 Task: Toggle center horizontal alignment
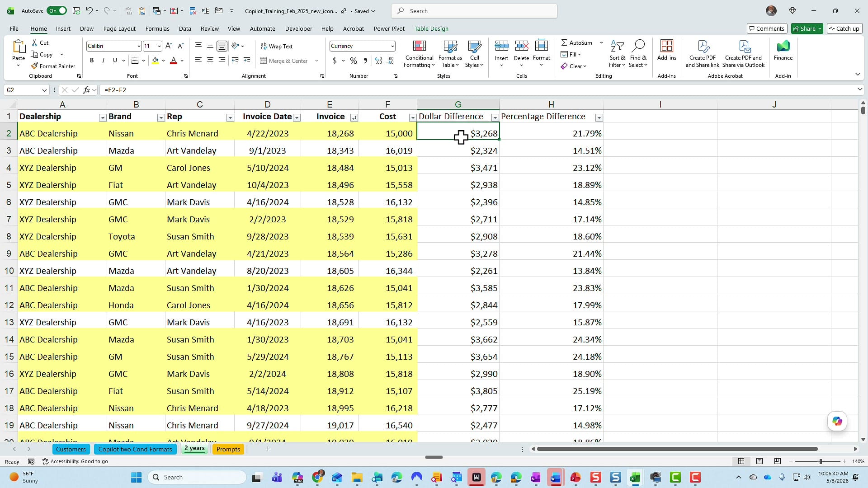210,61
